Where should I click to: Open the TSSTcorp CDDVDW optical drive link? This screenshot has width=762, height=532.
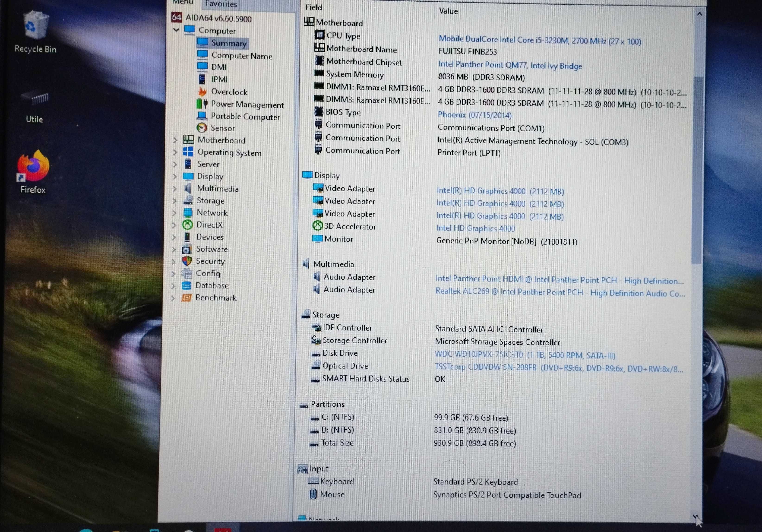coord(559,368)
